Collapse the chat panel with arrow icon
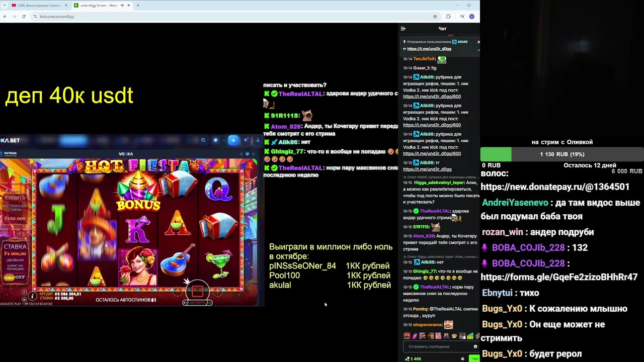Screen dimensions: 644x362 point(403,29)
